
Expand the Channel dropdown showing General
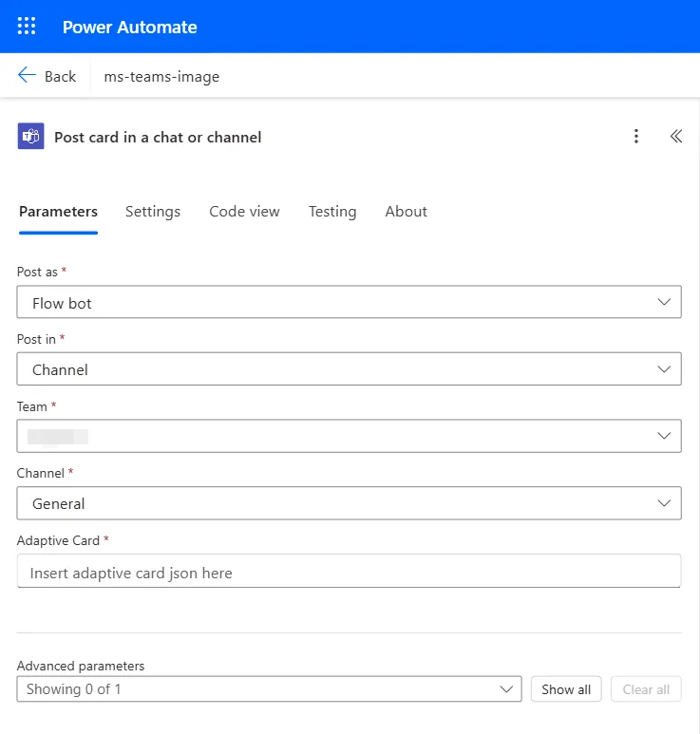[x=349, y=503]
